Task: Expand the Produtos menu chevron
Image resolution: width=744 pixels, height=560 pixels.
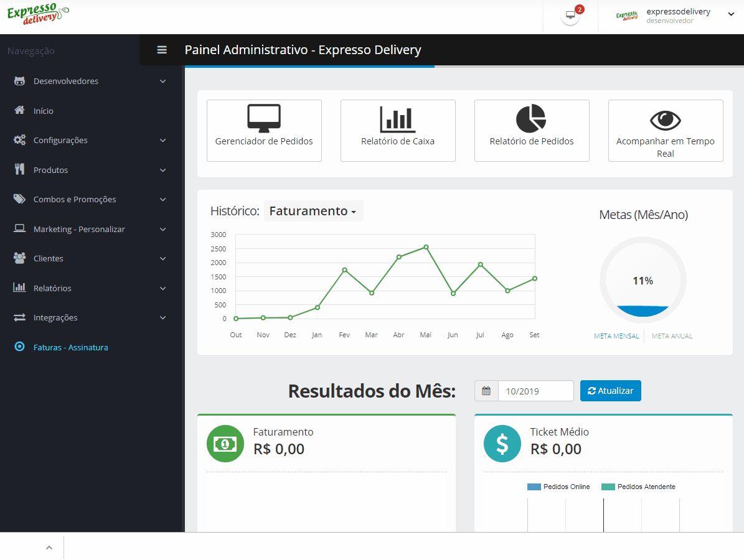Action: click(162, 170)
